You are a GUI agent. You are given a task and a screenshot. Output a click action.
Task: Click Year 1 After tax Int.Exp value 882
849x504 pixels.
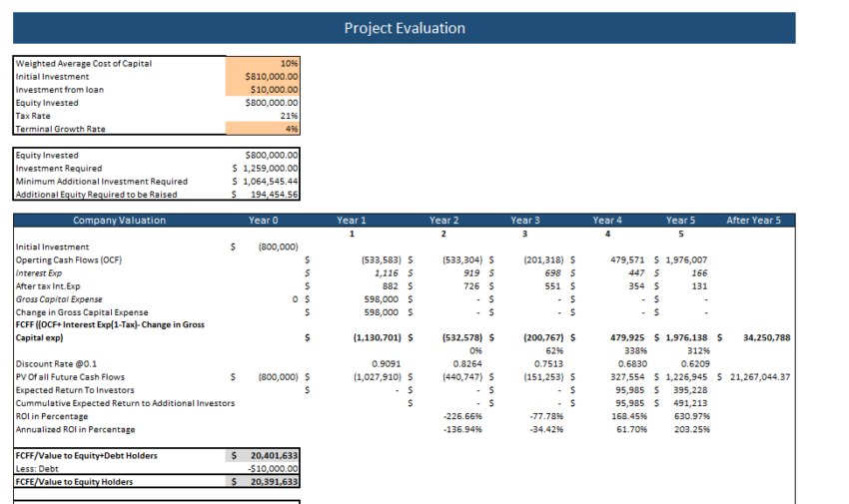(x=390, y=286)
